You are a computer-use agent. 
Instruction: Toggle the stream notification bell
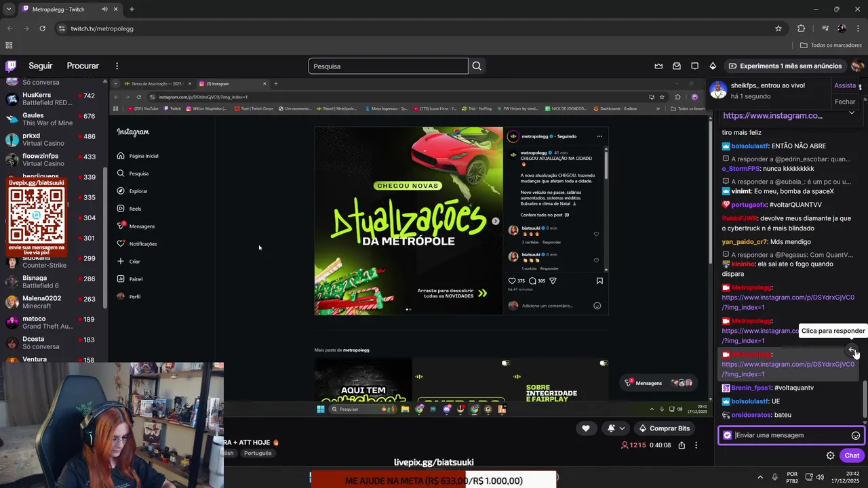[x=611, y=428]
